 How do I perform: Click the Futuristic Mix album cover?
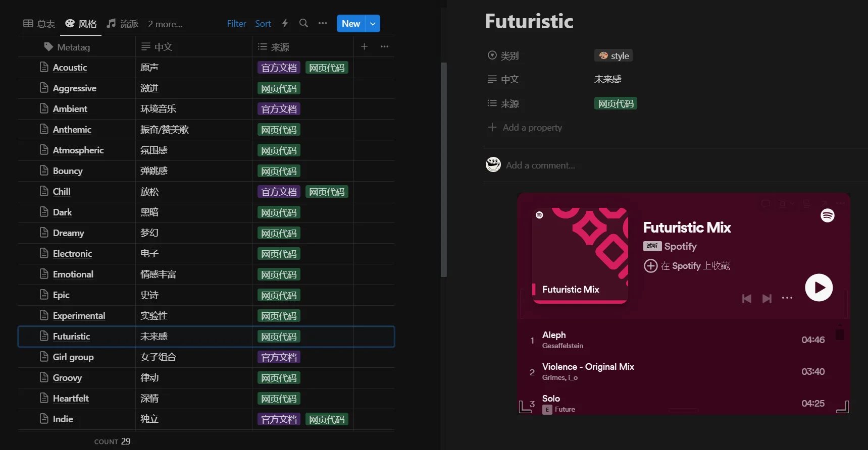pyautogui.click(x=580, y=256)
